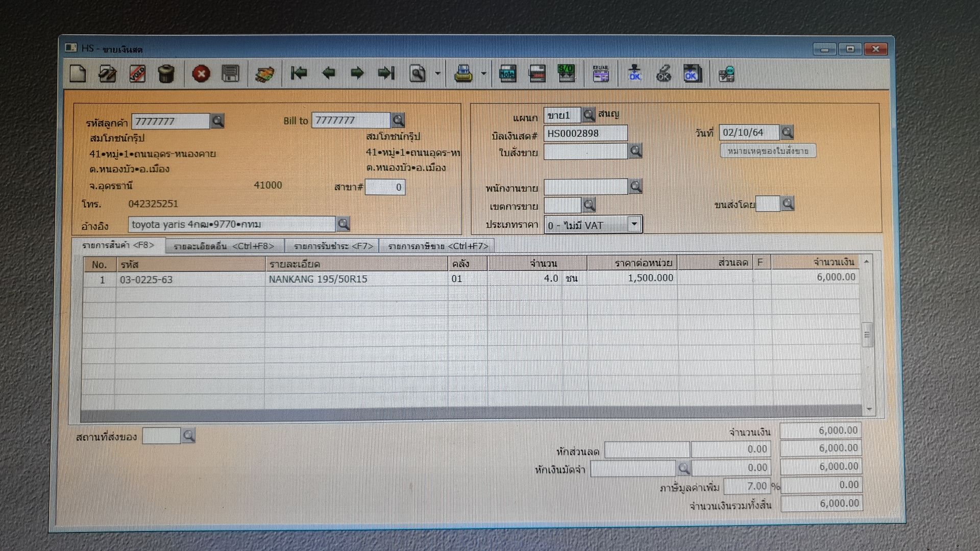Screen dimensions: 980x551
Task: Go to first record arrow icon
Action: [299, 73]
